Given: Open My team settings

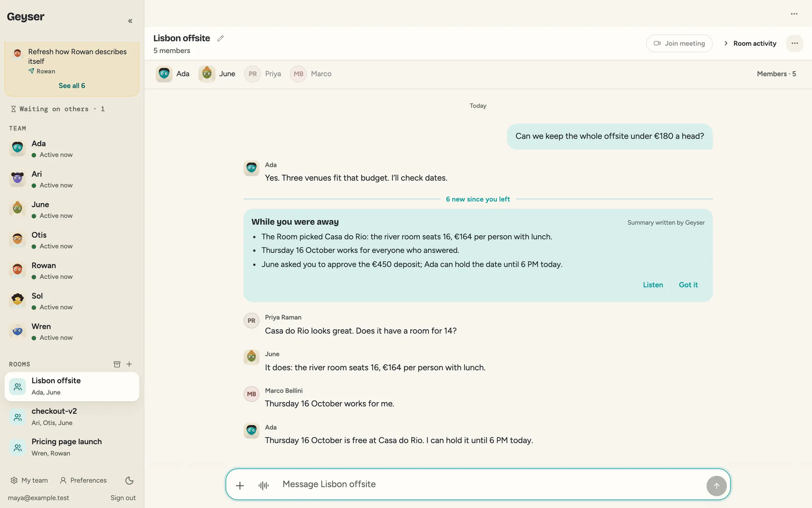Looking at the screenshot, I should click(x=29, y=480).
